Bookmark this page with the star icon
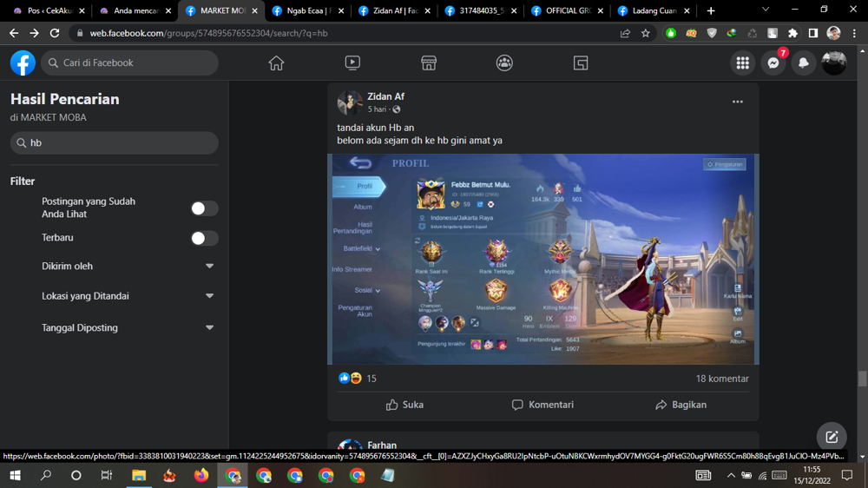 click(646, 33)
